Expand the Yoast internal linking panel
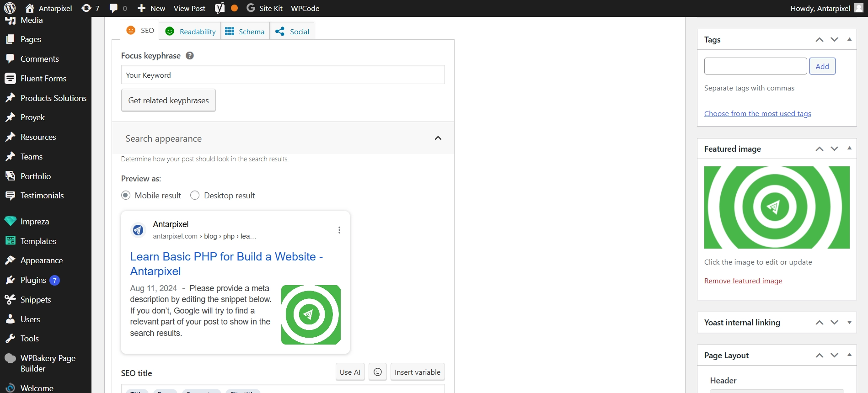The height and width of the screenshot is (393, 868). [849, 323]
